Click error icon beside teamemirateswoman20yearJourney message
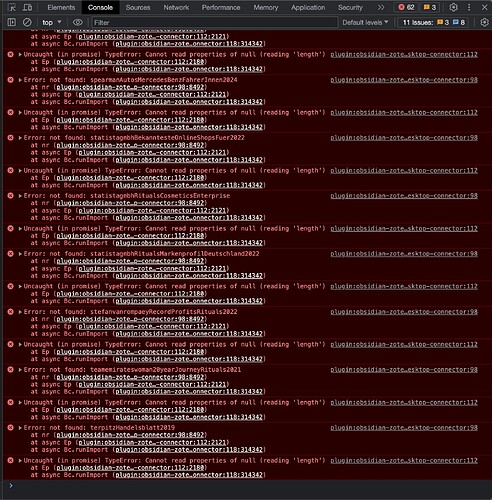Viewport: 492px width, 500px height. click(11, 370)
